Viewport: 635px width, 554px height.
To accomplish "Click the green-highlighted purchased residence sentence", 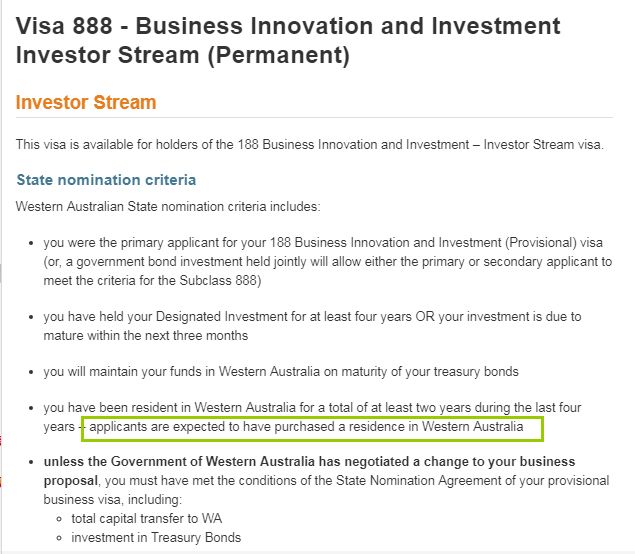I will point(306,427).
